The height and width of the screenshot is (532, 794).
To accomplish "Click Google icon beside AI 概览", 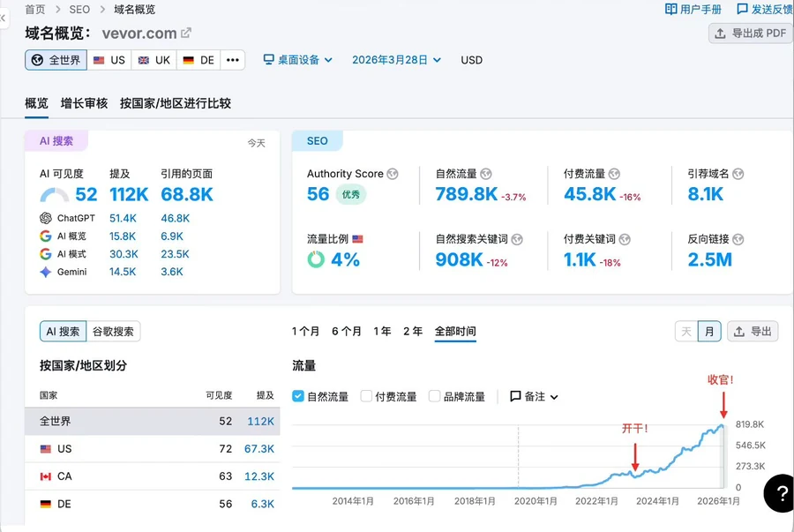I will (x=46, y=236).
